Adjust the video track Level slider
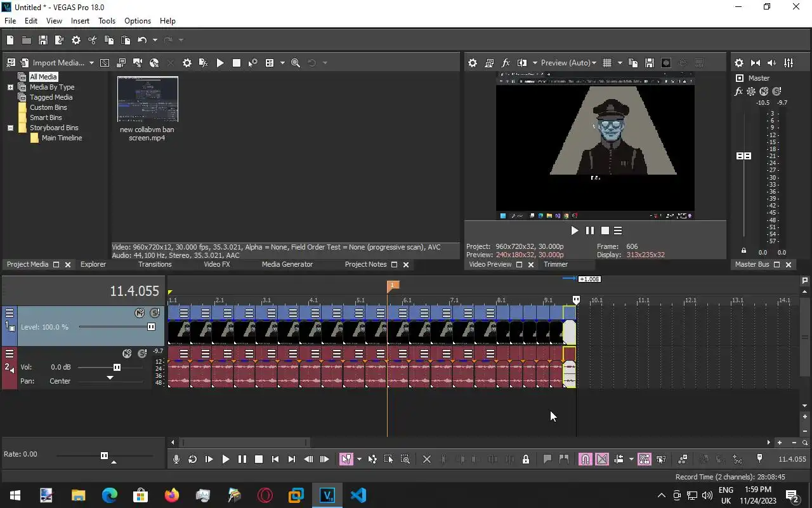The width and height of the screenshot is (812, 508). [151, 327]
